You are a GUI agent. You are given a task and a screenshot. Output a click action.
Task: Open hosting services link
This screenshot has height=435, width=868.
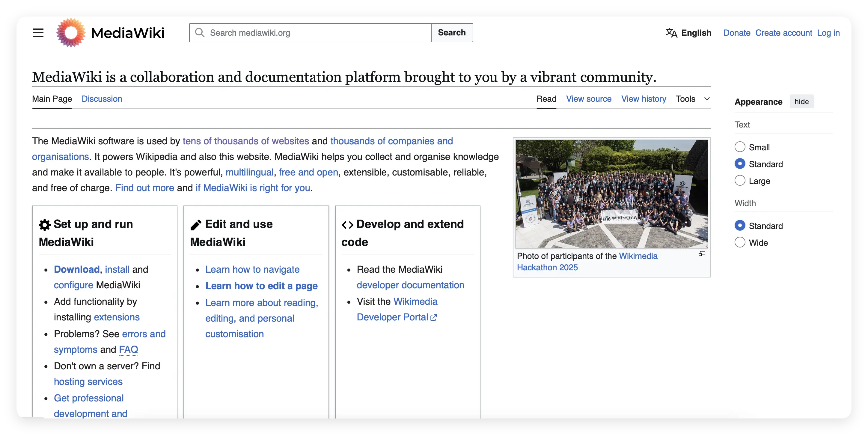[x=88, y=382]
